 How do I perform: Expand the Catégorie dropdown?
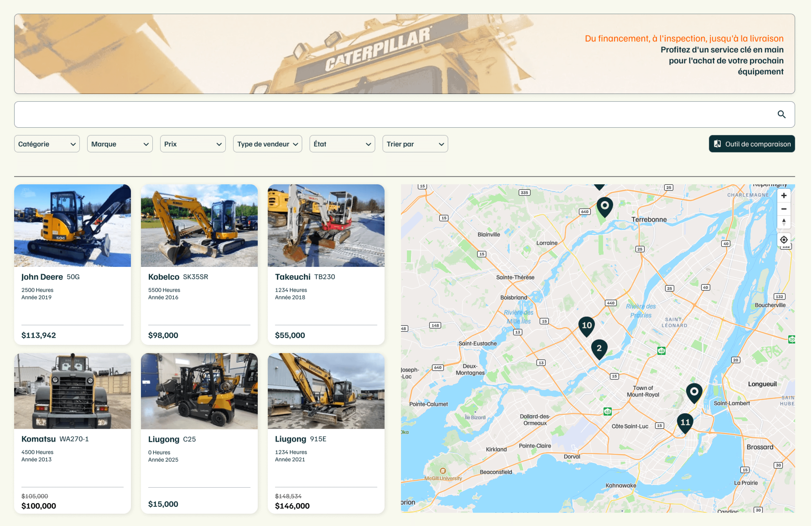click(47, 144)
